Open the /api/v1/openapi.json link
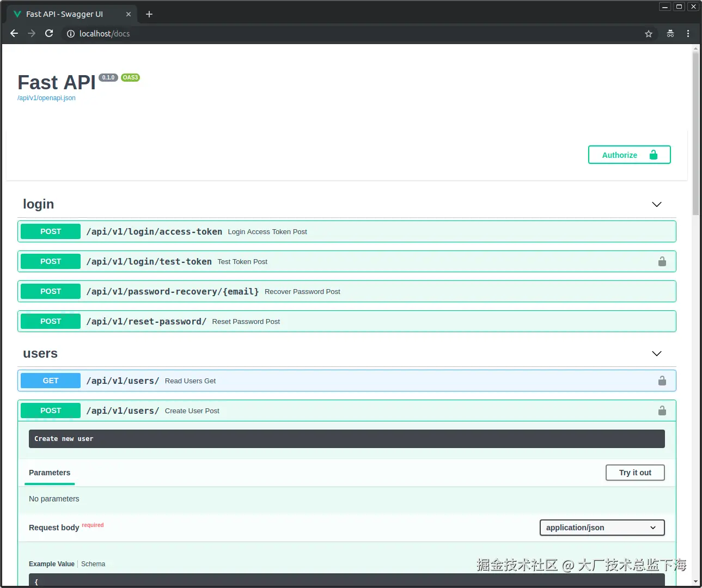702x588 pixels. [46, 98]
